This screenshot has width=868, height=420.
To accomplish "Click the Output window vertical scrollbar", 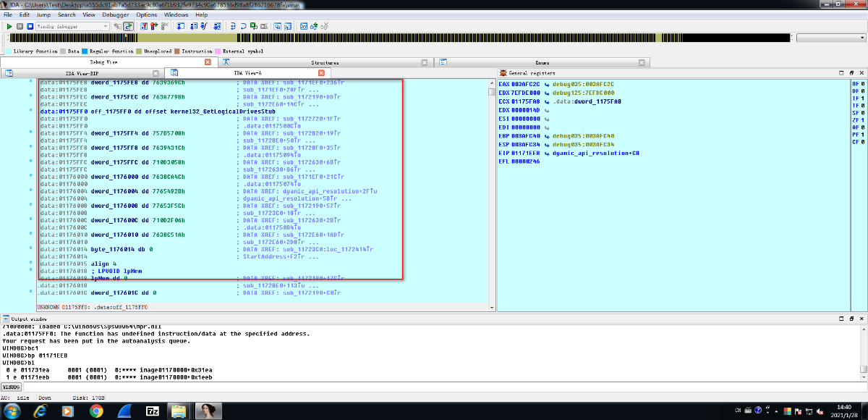I will 863,351.
